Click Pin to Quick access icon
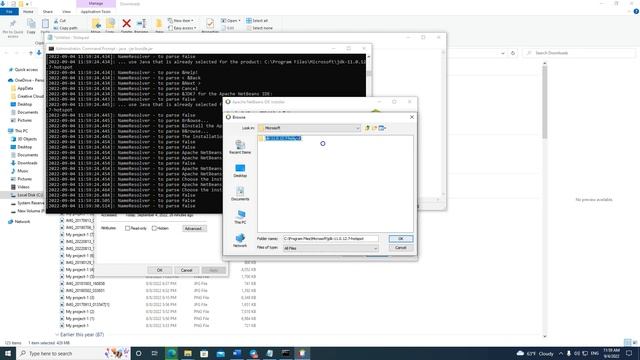Screen dimensions: 640x360 click(x=13, y=27)
